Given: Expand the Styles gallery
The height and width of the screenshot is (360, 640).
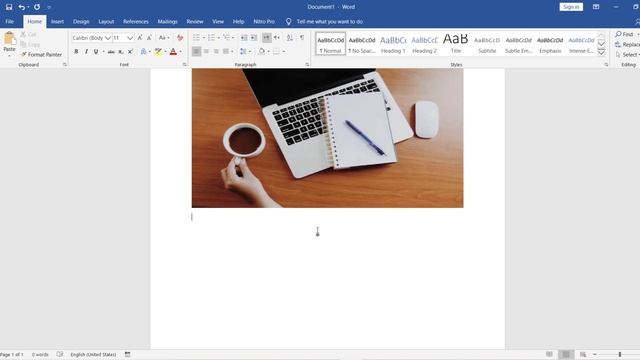Looking at the screenshot, I should click(x=601, y=52).
